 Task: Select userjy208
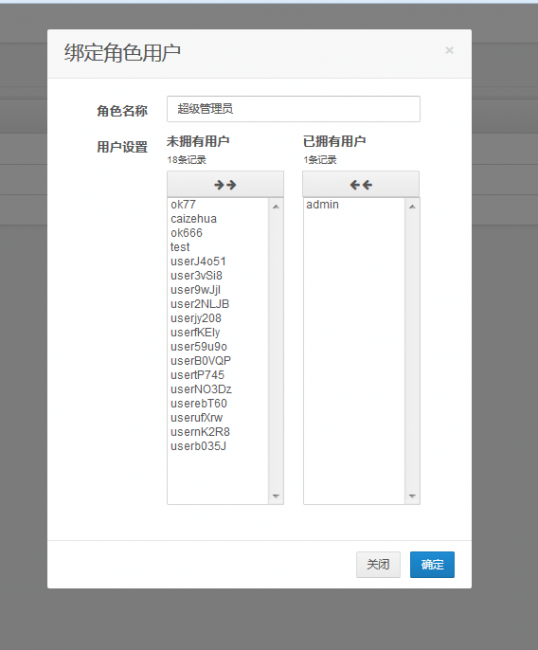point(218,318)
